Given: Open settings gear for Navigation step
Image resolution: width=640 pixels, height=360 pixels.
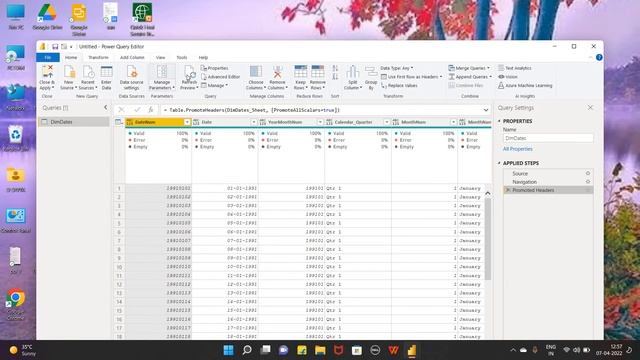Looking at the screenshot, I should click(x=588, y=182).
